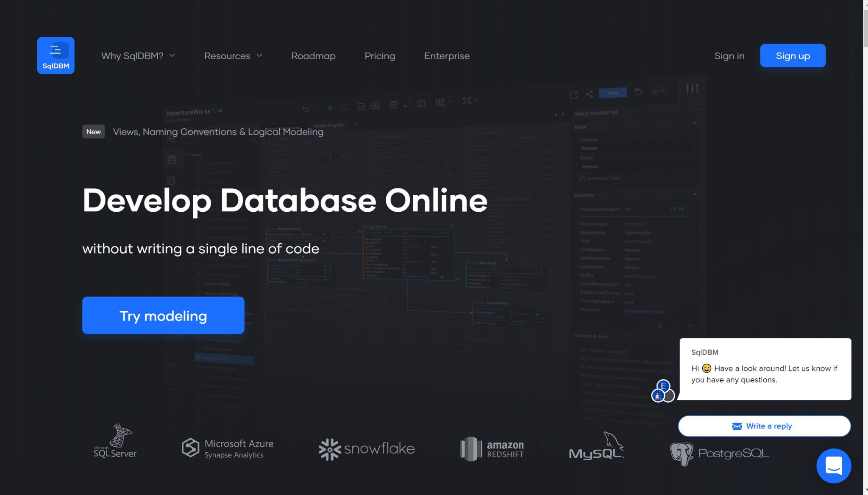Click the chat agent avatars cluster

[x=663, y=391]
